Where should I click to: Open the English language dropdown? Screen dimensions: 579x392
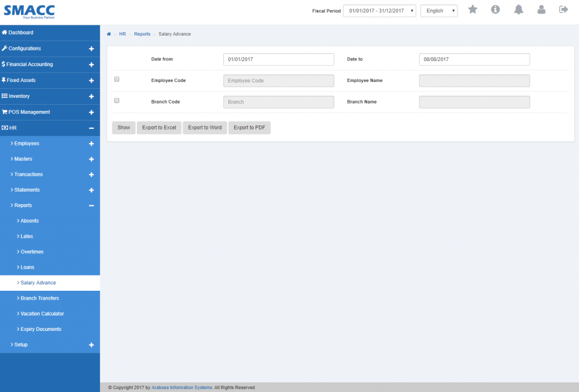[439, 11]
